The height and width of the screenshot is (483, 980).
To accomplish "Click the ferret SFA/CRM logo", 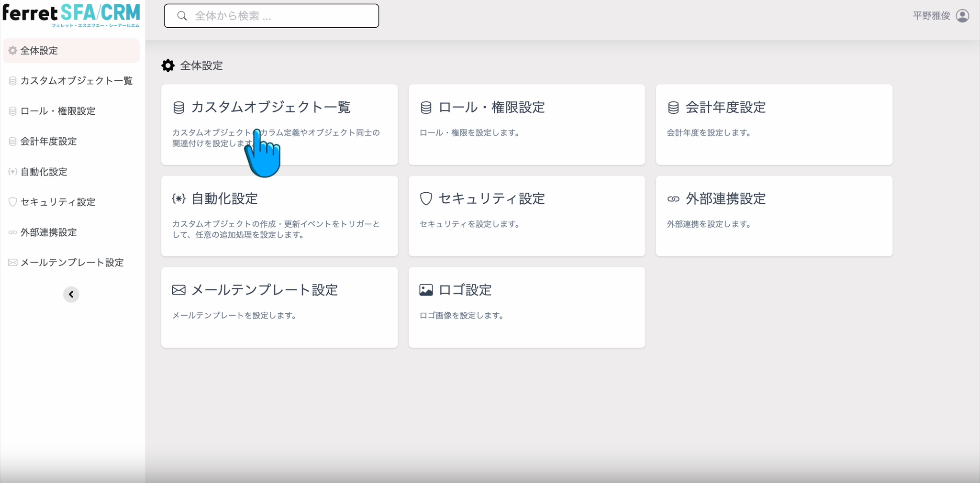I will (71, 16).
